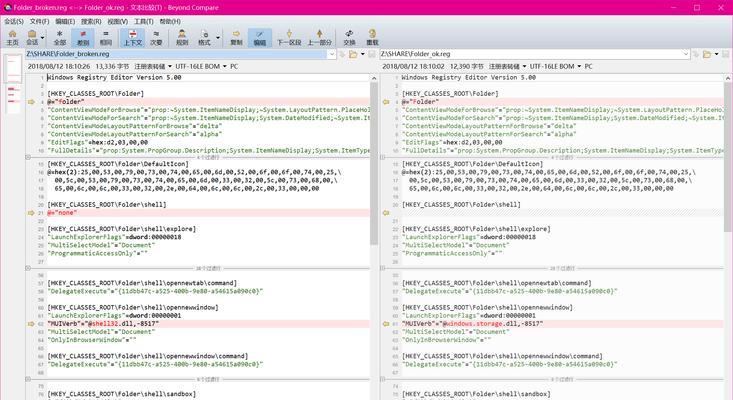Toggle Show Differences (差别) filter
The width and height of the screenshot is (733, 400).
83,37
